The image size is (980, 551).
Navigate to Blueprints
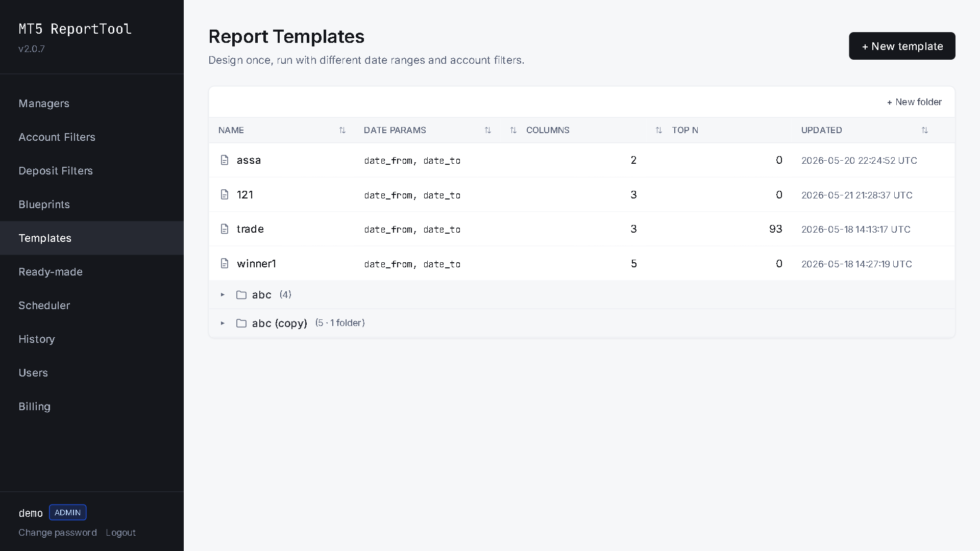pos(92,205)
